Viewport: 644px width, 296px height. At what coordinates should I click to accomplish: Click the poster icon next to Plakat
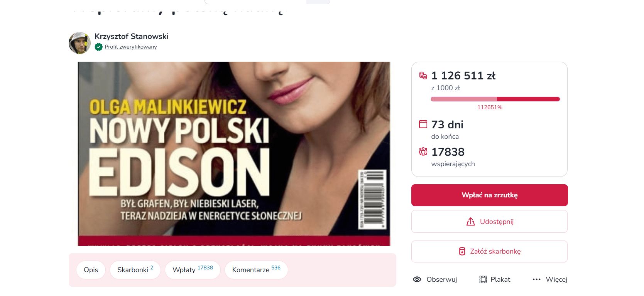[483, 279]
